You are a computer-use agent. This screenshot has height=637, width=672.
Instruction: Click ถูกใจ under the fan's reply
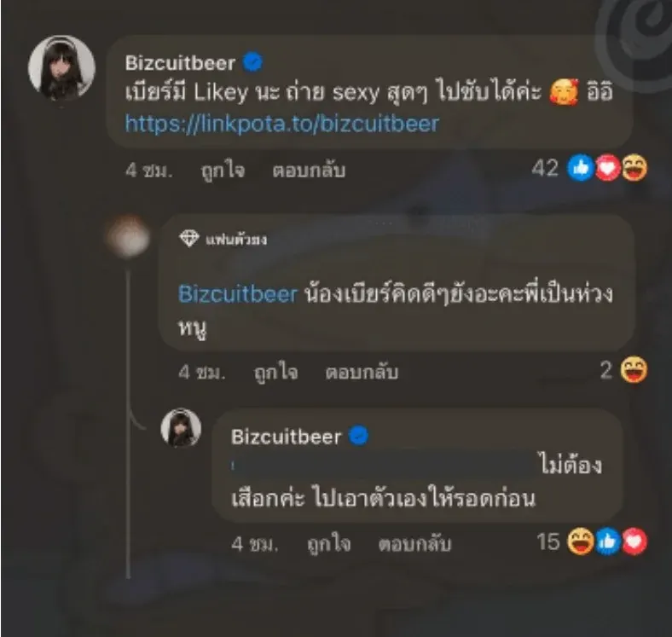[x=275, y=372]
